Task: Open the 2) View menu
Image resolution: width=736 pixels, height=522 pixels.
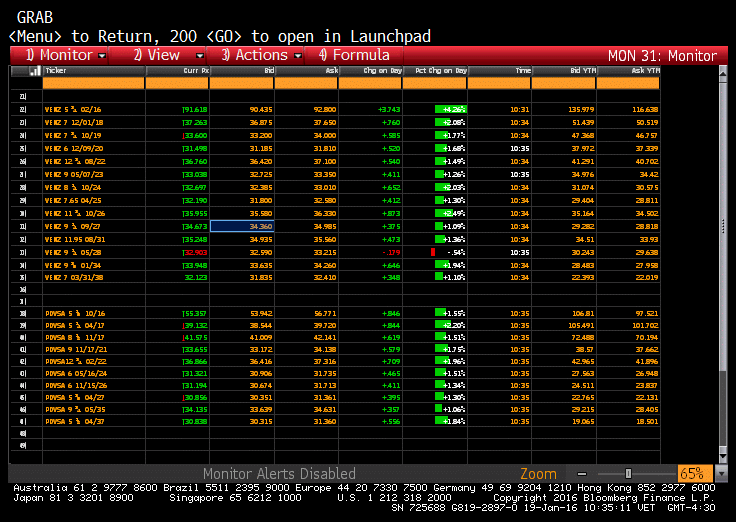Action: tap(157, 55)
